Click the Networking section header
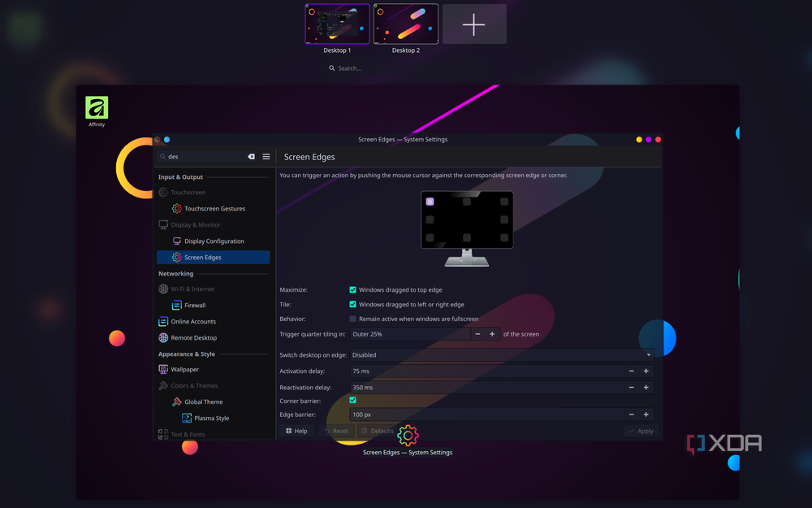This screenshot has height=508, width=812. tap(175, 274)
